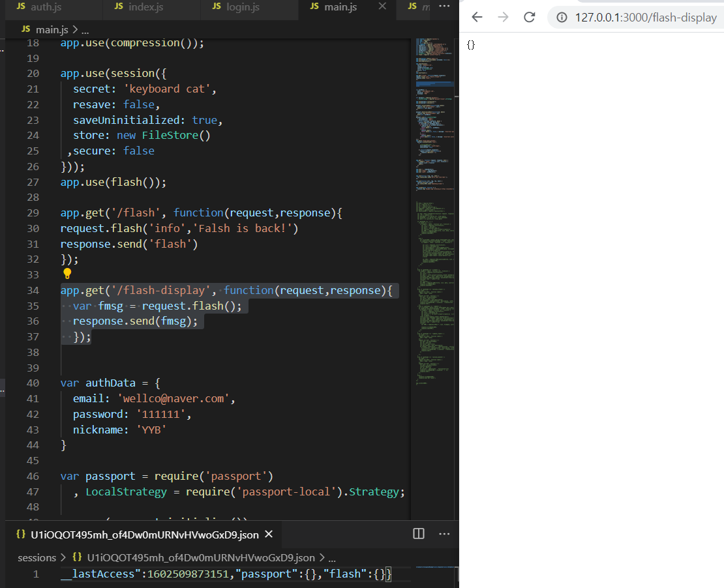
Task: Click the 'passport-local' string on line 47
Action: (x=286, y=492)
